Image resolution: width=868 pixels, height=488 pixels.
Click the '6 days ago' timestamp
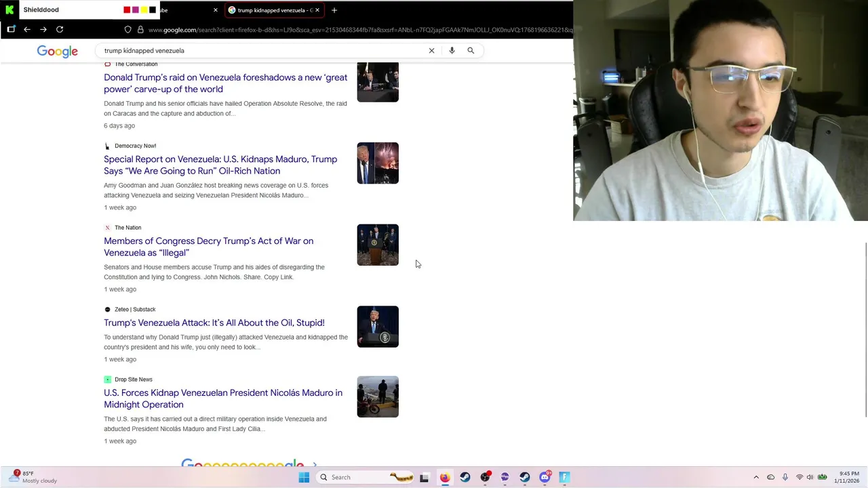pyautogui.click(x=119, y=125)
